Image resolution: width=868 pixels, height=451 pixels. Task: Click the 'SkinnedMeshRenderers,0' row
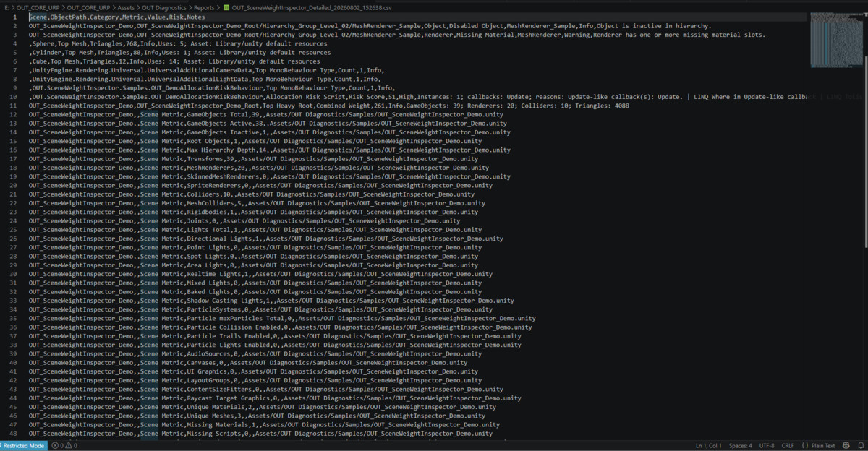(x=270, y=176)
